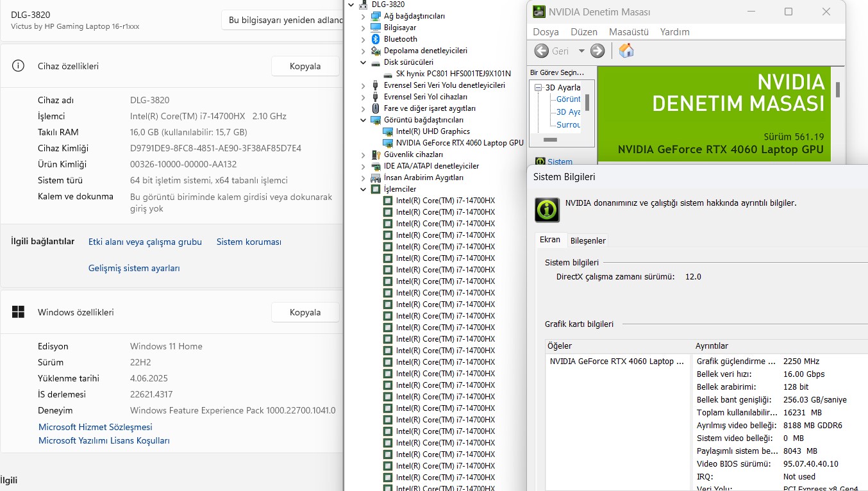Open Gelişmiş sistem ayarları link
The height and width of the screenshot is (491, 868).
pos(134,268)
